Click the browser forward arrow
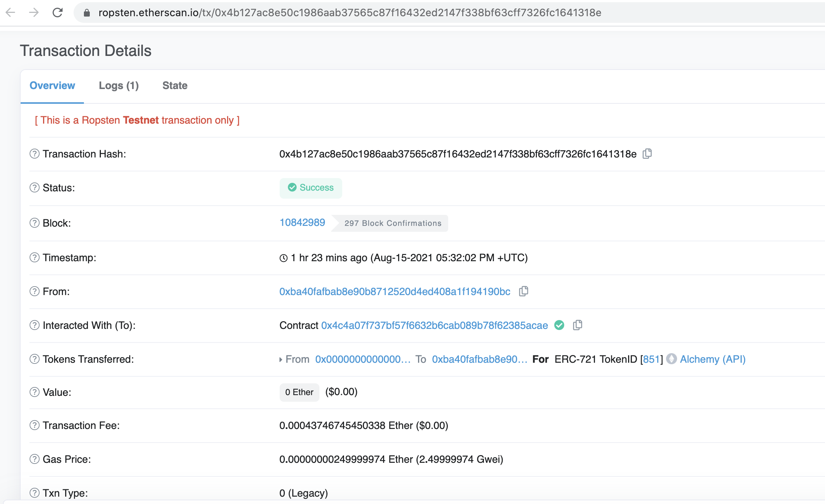 pyautogui.click(x=34, y=13)
